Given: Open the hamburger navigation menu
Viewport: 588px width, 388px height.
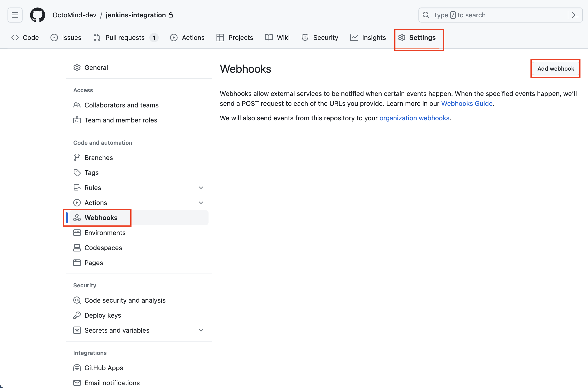Looking at the screenshot, I should (x=15, y=15).
